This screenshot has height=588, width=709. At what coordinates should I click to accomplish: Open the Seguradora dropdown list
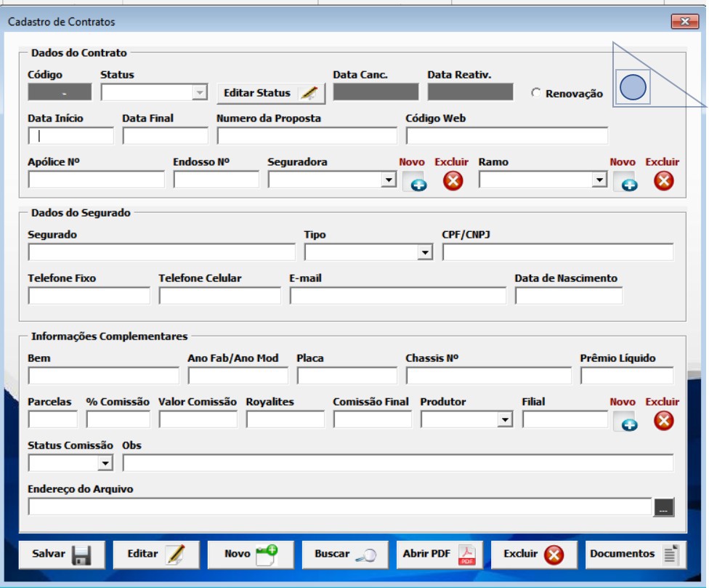point(389,180)
